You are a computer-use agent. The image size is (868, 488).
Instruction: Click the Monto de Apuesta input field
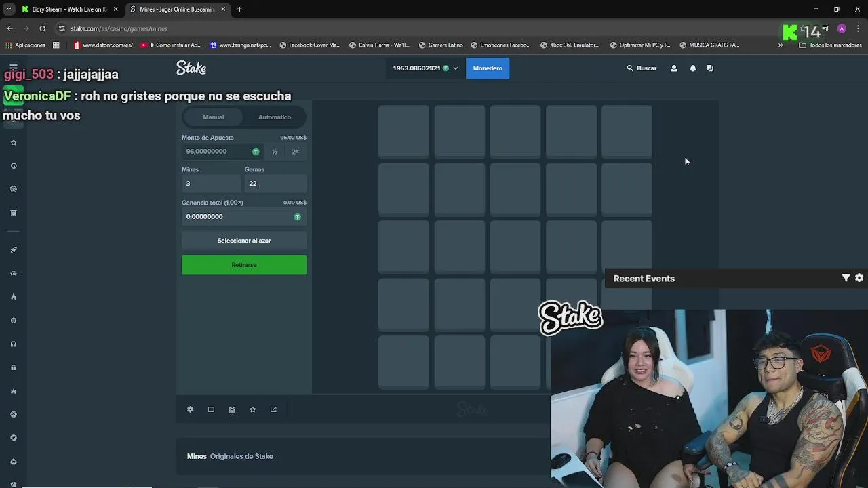tap(223, 152)
